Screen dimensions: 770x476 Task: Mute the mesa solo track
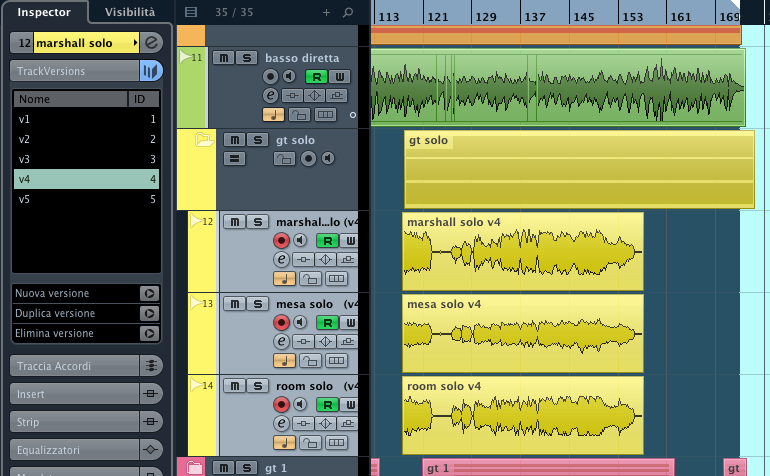pyautogui.click(x=234, y=304)
